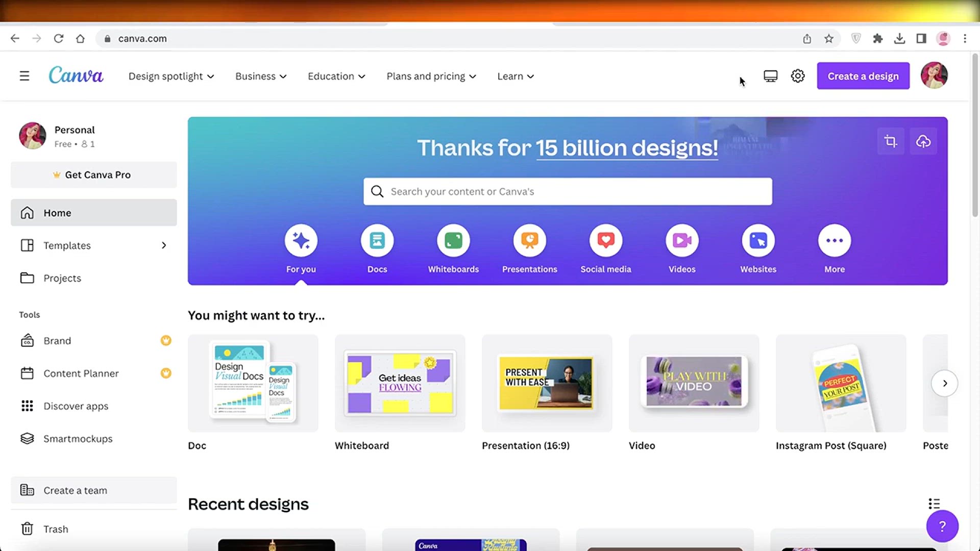This screenshot has width=980, height=551.
Task: Select the Social media category icon
Action: pos(606,240)
